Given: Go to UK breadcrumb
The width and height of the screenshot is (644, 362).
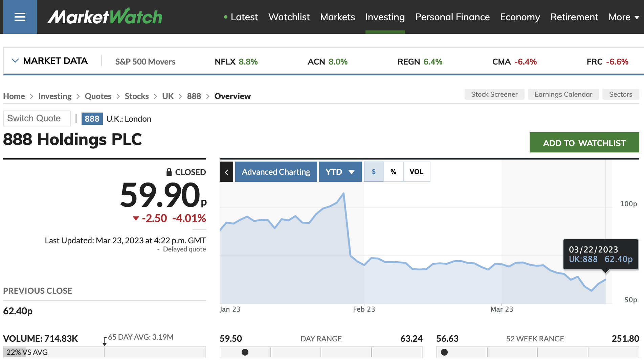Looking at the screenshot, I should [168, 96].
